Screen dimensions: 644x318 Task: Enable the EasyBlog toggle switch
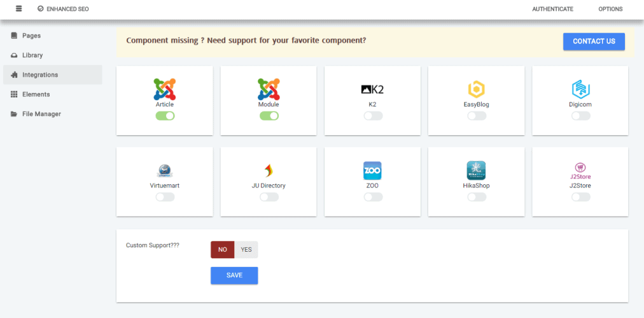click(x=477, y=116)
